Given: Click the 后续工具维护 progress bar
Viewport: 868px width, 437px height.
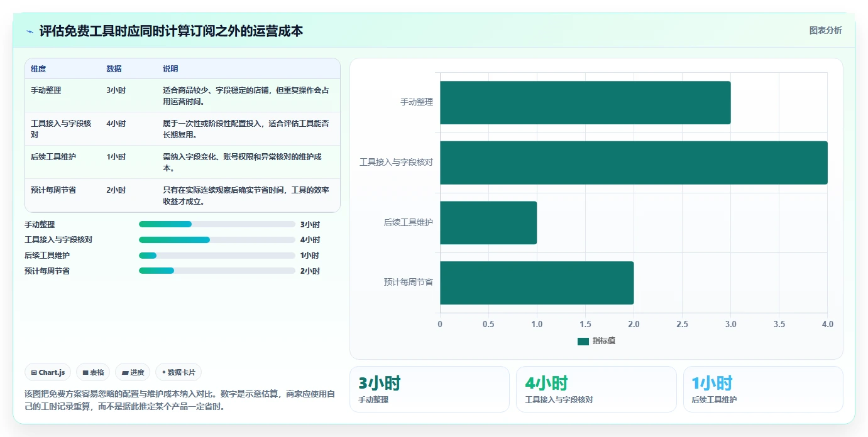Looking at the screenshot, I should tap(217, 256).
